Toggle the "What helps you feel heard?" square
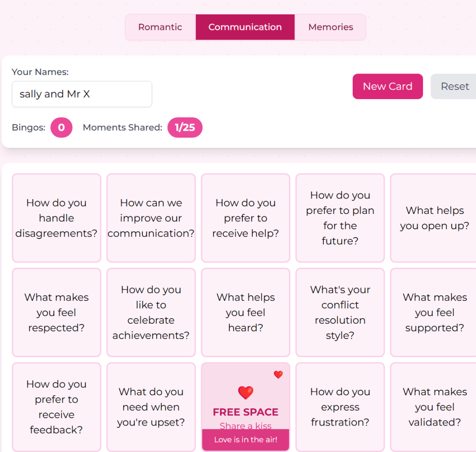This screenshot has width=476, height=452. coord(245,312)
